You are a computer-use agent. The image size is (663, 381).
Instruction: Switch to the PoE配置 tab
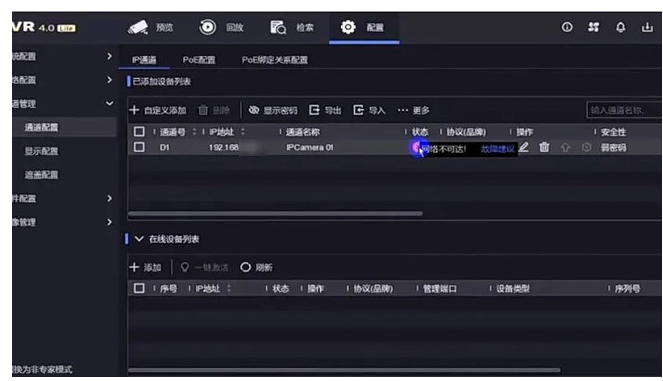point(199,60)
